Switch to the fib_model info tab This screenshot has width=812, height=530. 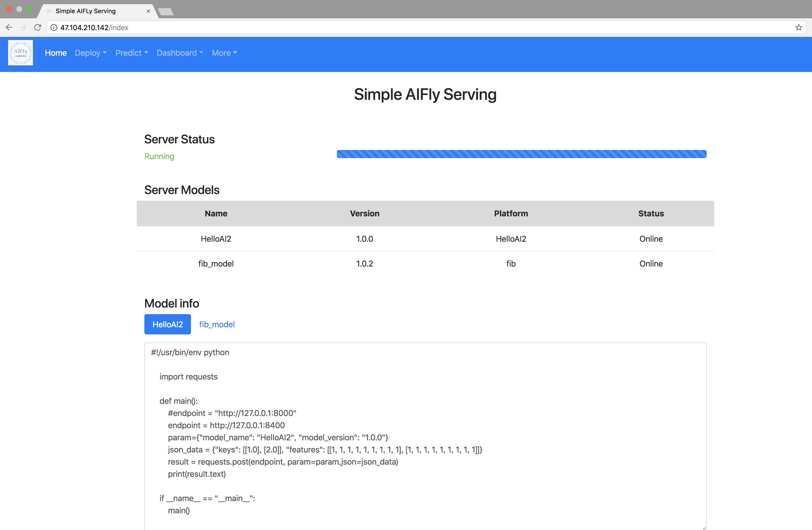coord(217,324)
